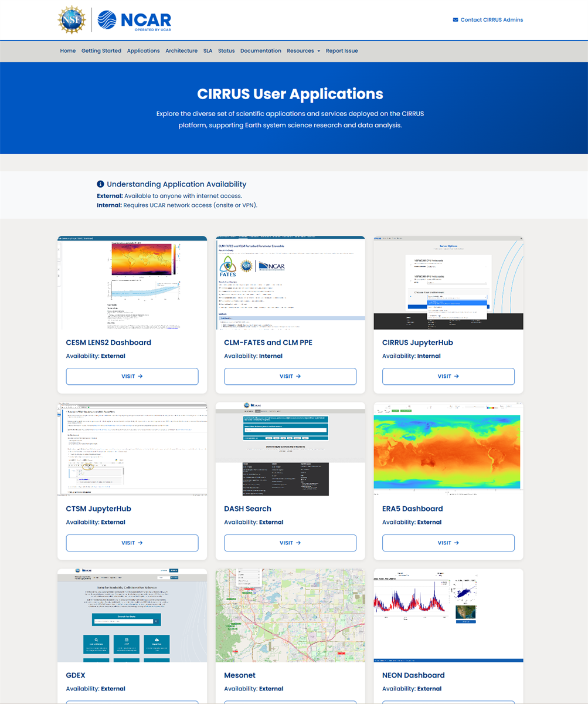Click VISIT under CIRRUS JupyterHub
588x704 pixels.
point(448,376)
